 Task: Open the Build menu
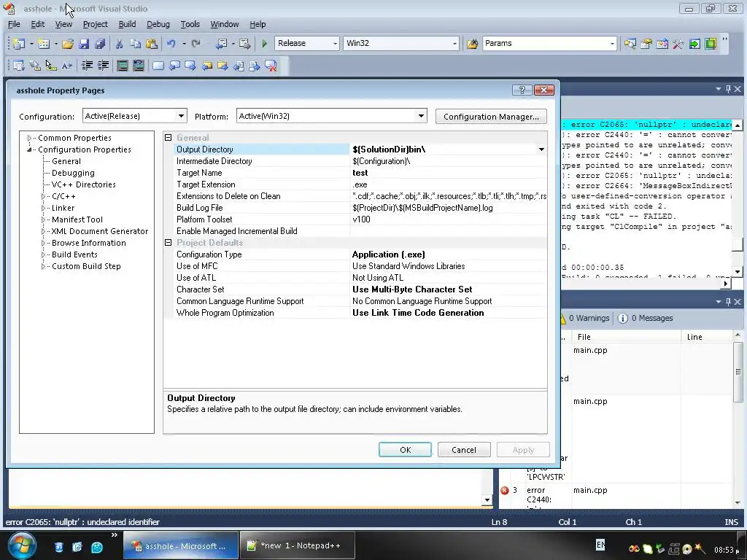point(127,24)
